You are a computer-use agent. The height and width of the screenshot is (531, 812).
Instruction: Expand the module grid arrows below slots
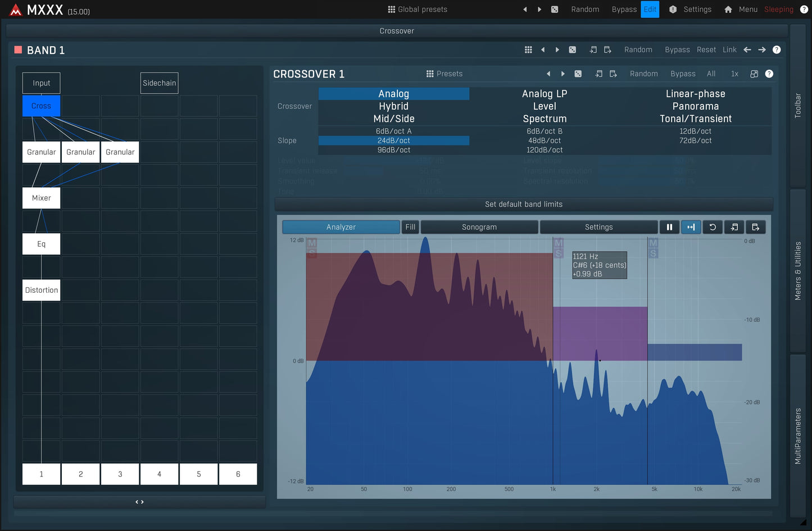point(139,502)
